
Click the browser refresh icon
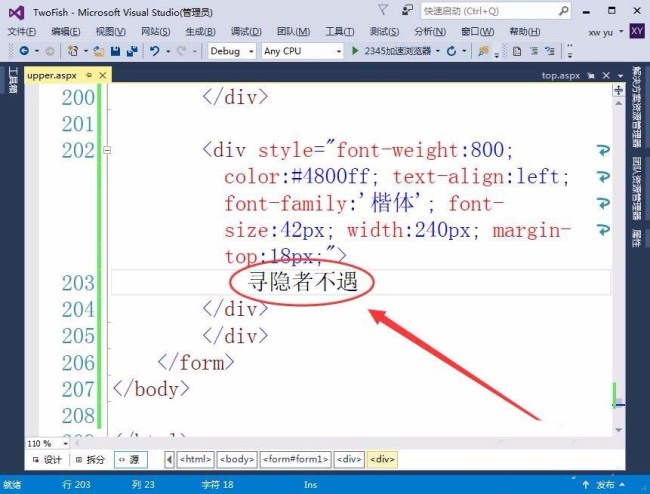pyautogui.click(x=451, y=51)
